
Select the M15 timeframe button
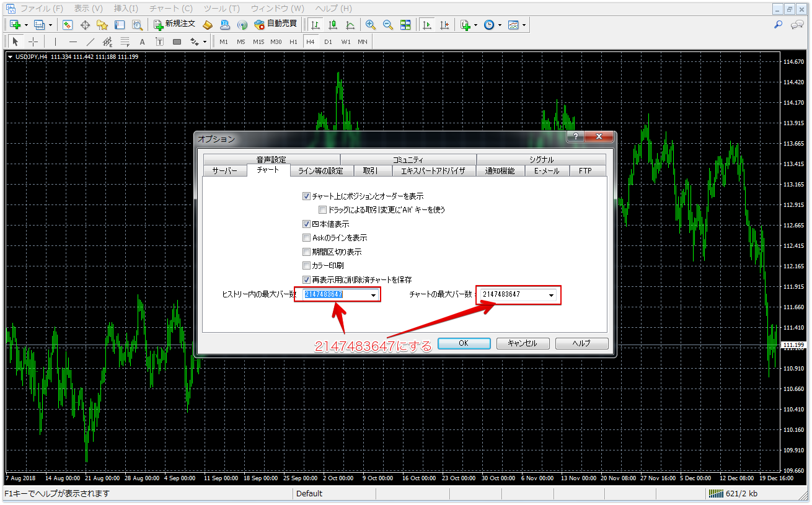[258, 42]
